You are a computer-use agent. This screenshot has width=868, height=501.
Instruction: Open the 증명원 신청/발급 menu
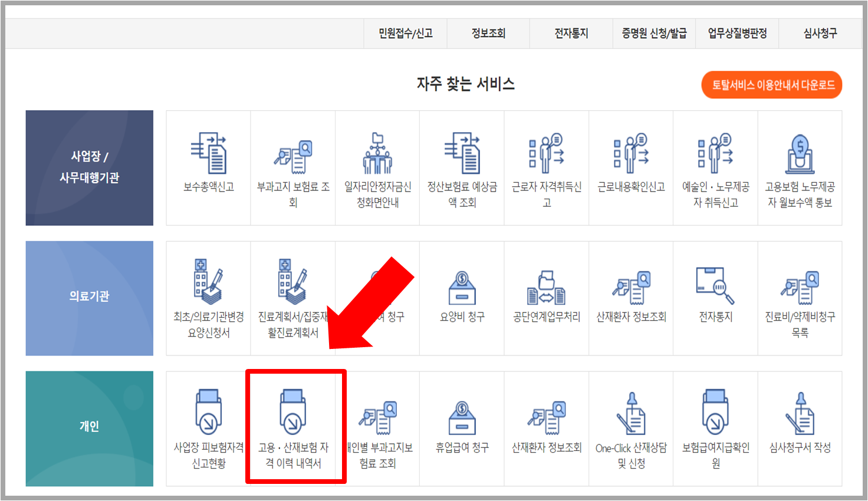(654, 34)
